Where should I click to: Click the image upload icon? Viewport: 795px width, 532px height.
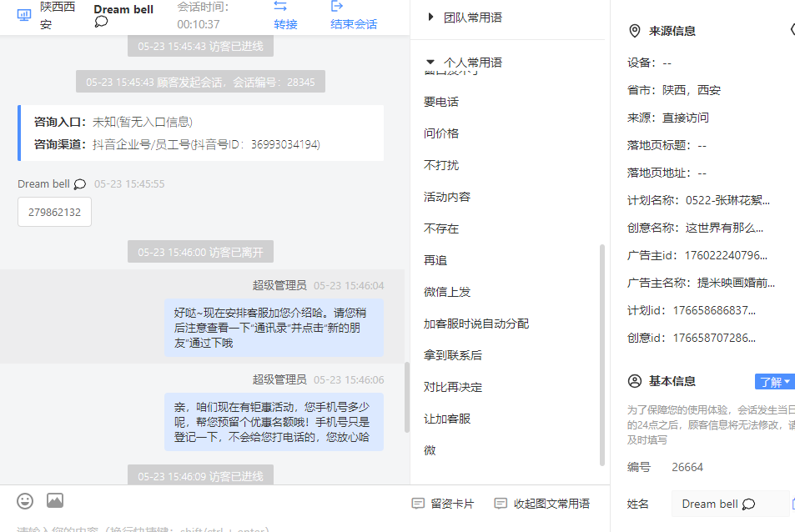click(55, 500)
